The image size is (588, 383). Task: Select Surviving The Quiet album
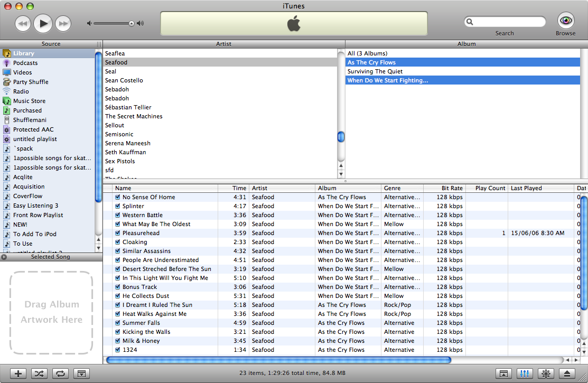point(463,71)
